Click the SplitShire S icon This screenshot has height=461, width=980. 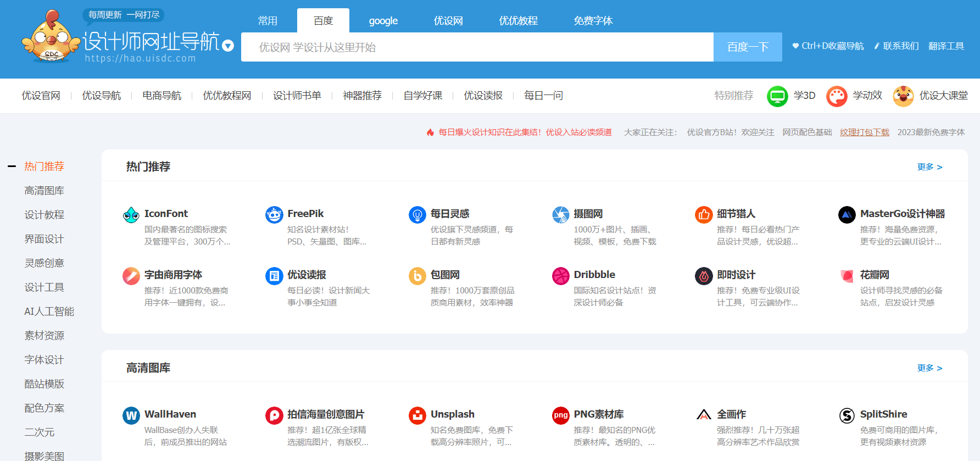pyautogui.click(x=847, y=415)
